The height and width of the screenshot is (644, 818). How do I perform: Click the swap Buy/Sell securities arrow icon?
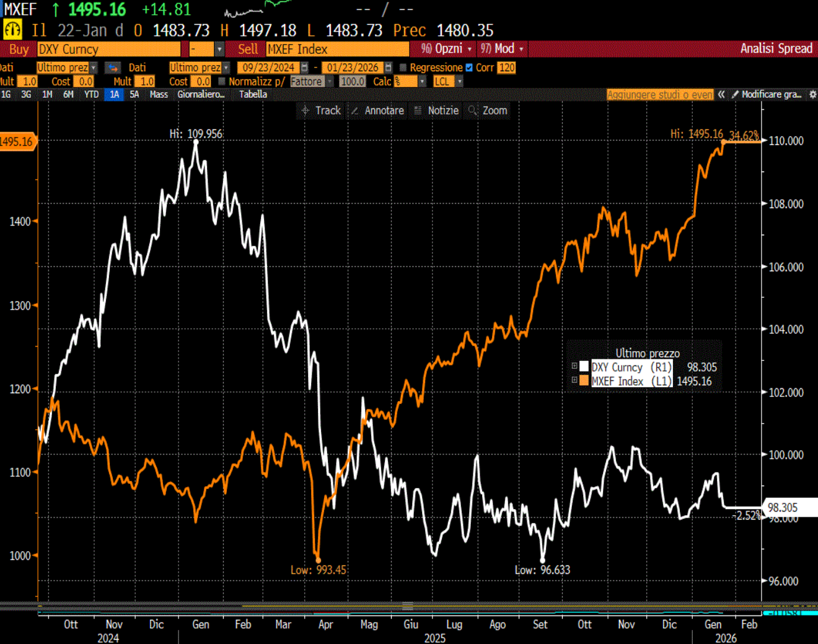click(113, 67)
